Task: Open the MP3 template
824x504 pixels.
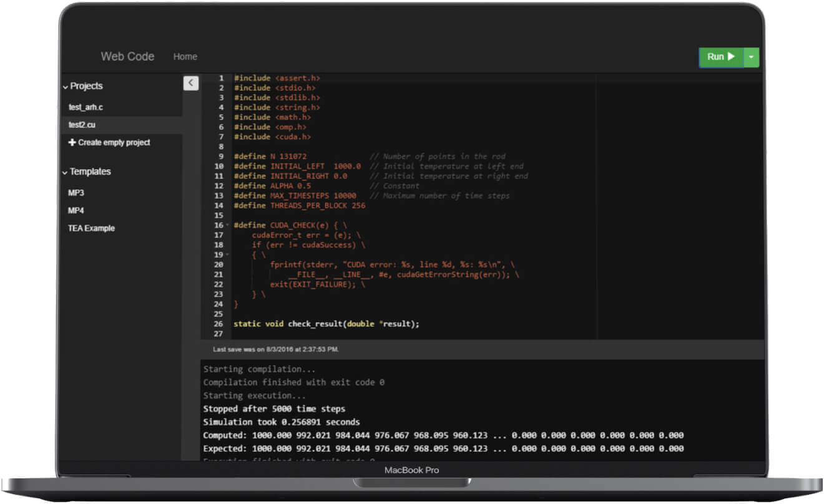Action: 76,193
